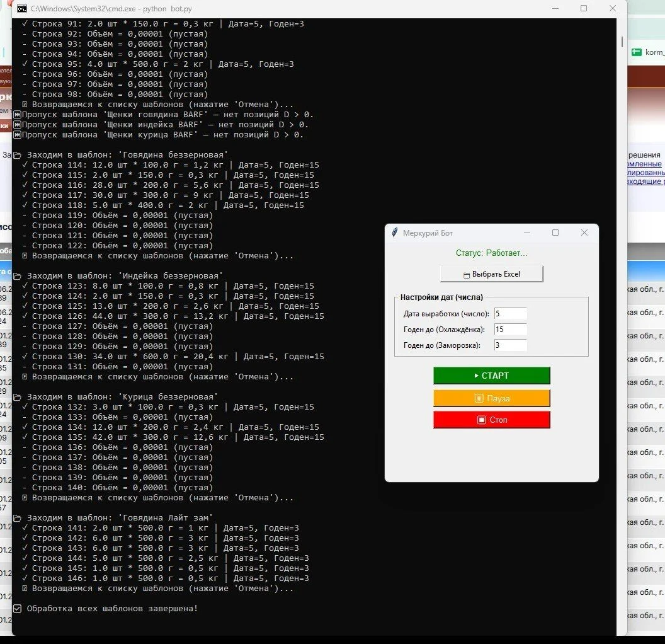The height and width of the screenshot is (644, 665).
Task: Click console line starting 'Строка 146: 1.0 шт'
Action: tap(166, 578)
